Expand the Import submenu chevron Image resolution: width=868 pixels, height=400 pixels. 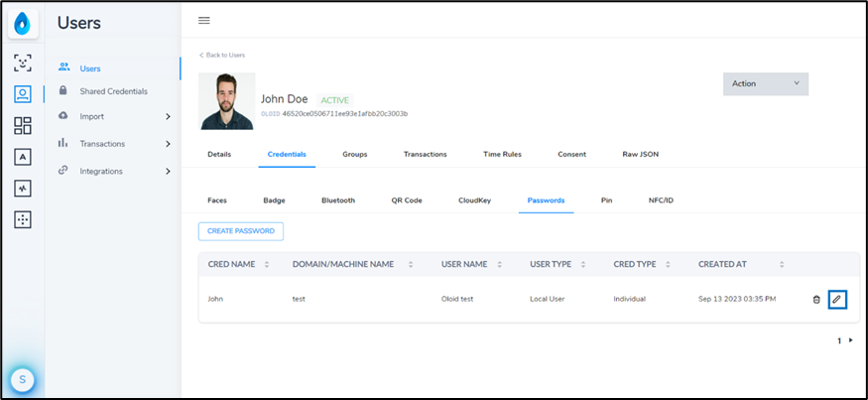(168, 117)
